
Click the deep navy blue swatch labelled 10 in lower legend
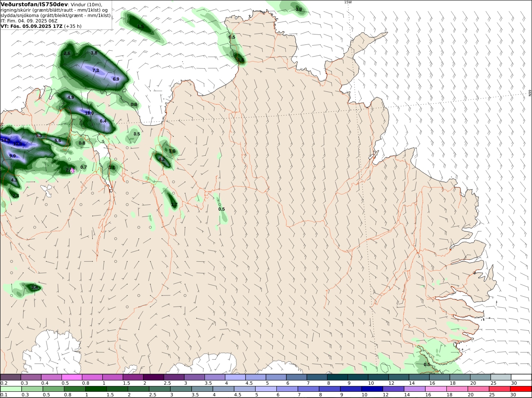coord(372,389)
